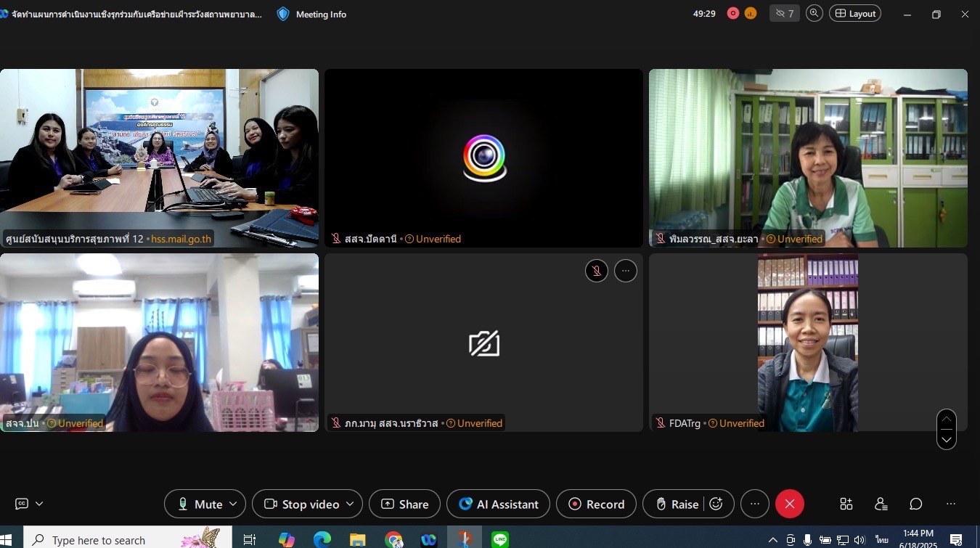Screen dimensions: 980x548
Task: Open the Participants panel
Action: tap(881, 504)
